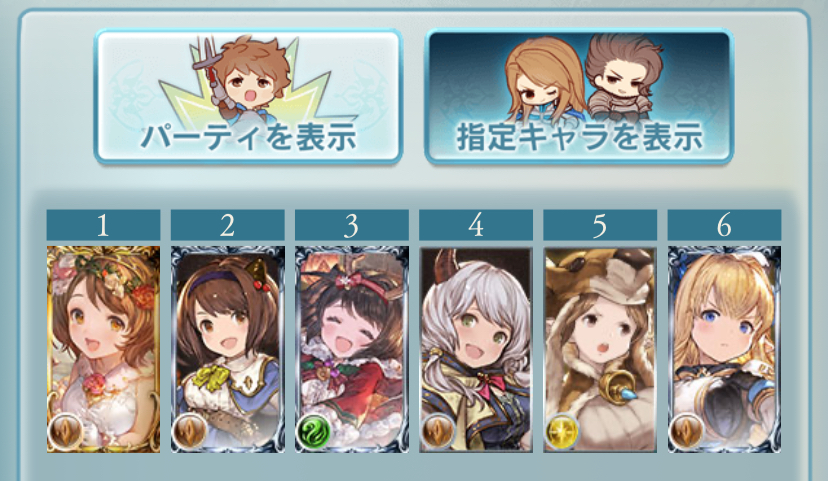The height and width of the screenshot is (481, 828).
Task: Click the earth element icon on slot 2 card
Action: pyautogui.click(x=190, y=431)
